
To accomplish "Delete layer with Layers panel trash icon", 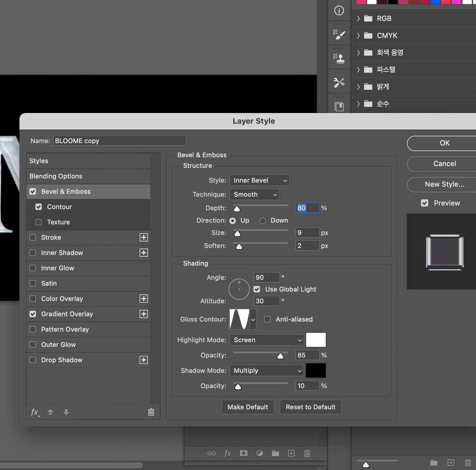I will pyautogui.click(x=307, y=453).
